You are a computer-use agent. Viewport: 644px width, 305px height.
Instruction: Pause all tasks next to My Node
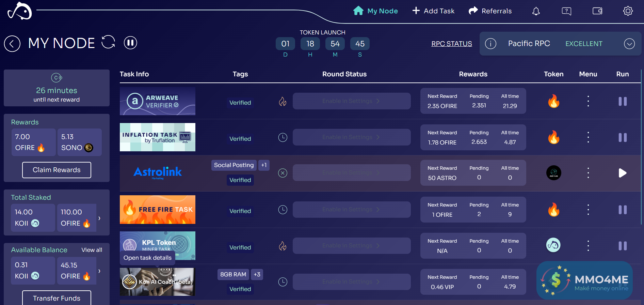(130, 43)
